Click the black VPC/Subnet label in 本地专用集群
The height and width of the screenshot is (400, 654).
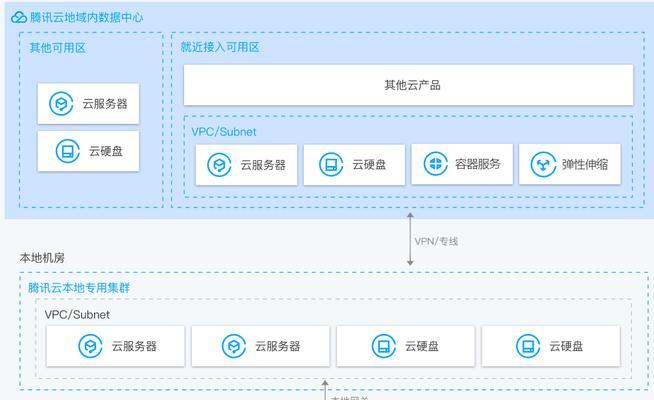(77, 314)
